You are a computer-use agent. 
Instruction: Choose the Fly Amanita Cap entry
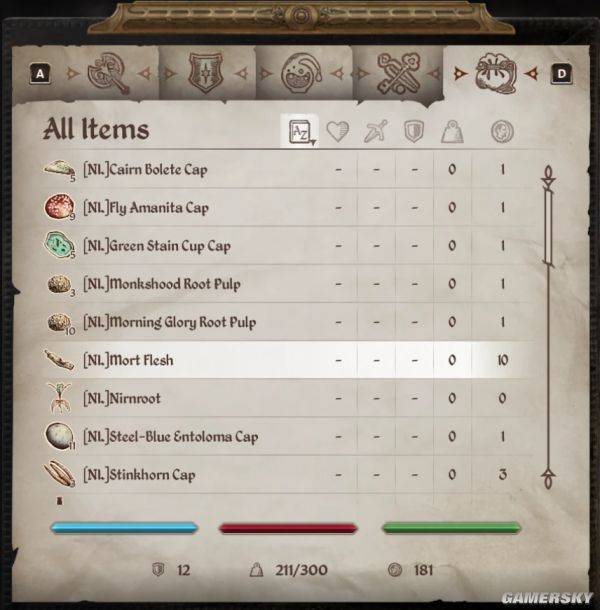coord(288,207)
